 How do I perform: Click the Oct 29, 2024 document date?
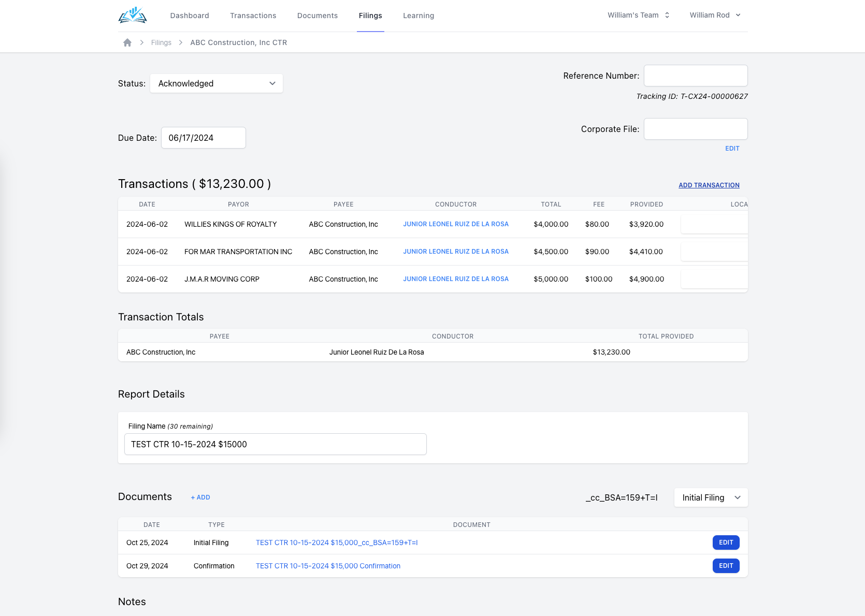coord(147,566)
